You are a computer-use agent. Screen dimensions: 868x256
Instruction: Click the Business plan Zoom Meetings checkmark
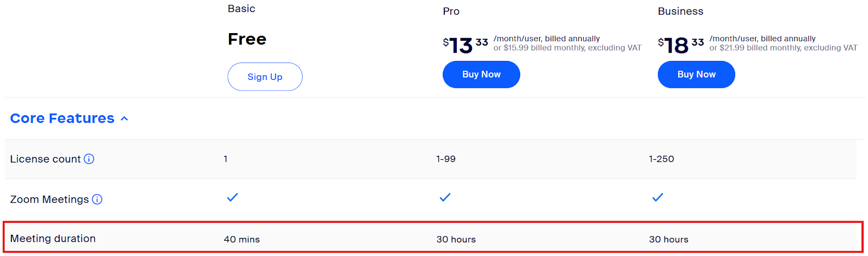(x=658, y=197)
